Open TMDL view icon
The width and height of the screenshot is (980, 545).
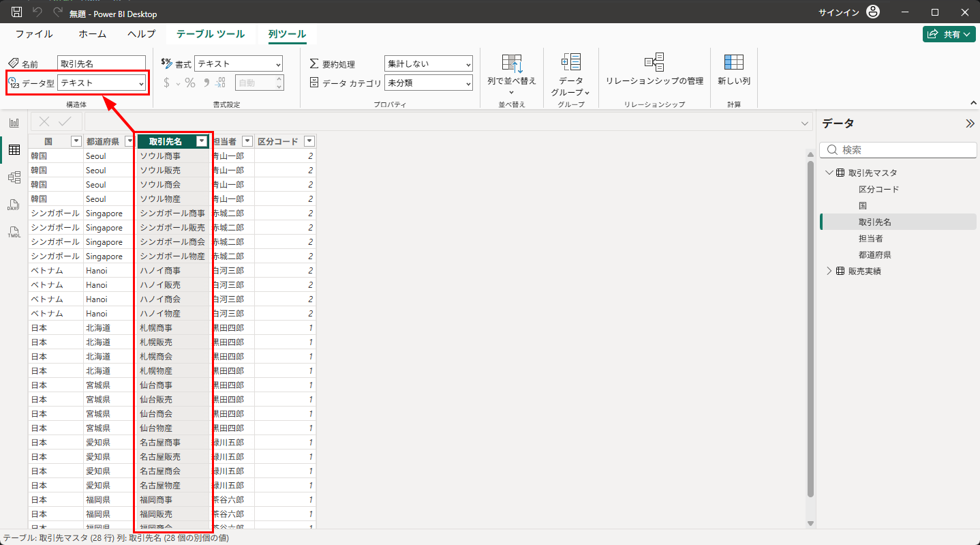pyautogui.click(x=14, y=232)
